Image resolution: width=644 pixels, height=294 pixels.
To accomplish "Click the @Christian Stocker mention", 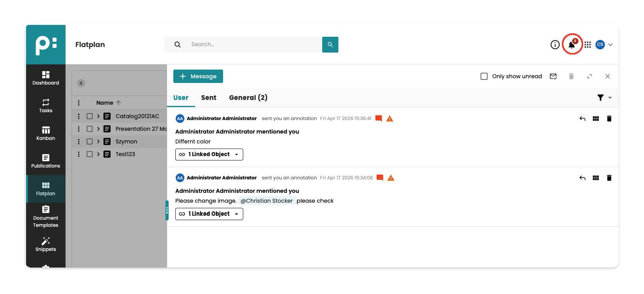I will [267, 201].
